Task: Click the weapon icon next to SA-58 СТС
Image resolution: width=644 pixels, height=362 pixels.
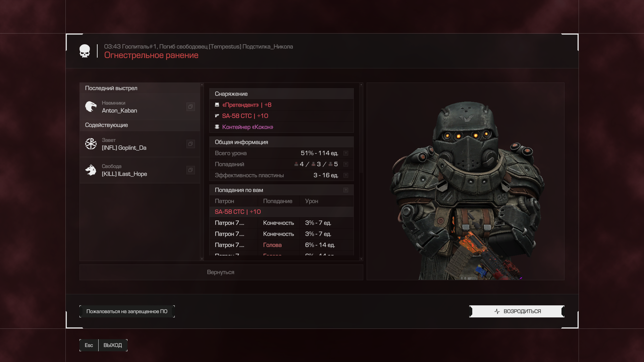Action: [217, 116]
